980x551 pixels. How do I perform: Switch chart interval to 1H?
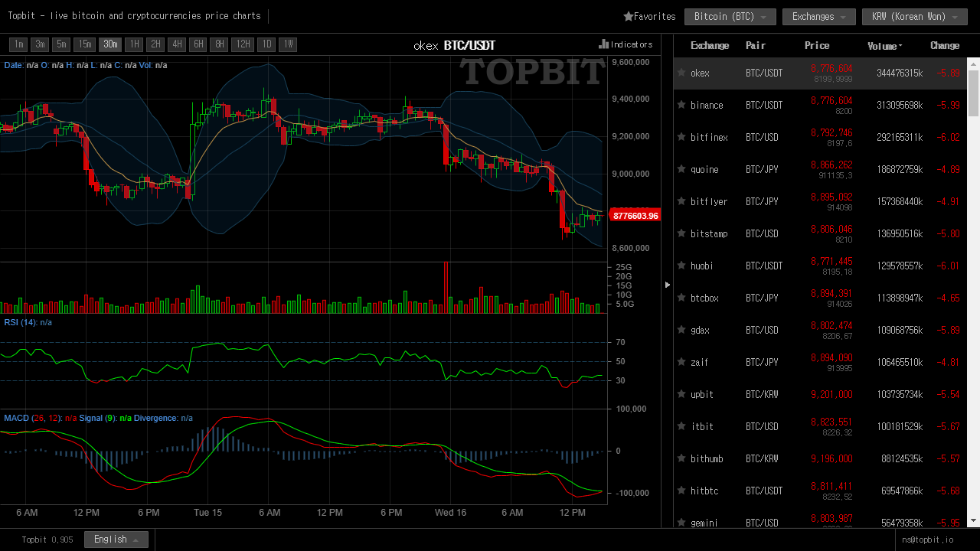tap(134, 44)
